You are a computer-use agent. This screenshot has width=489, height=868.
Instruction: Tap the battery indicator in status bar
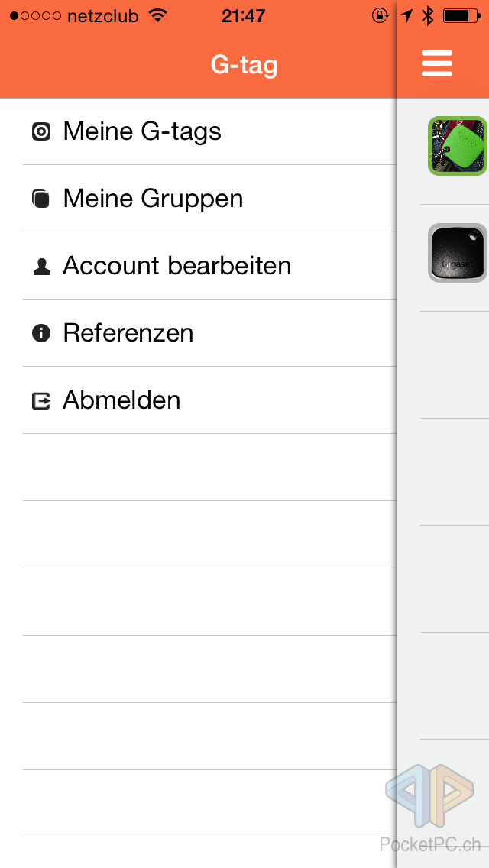click(461, 15)
